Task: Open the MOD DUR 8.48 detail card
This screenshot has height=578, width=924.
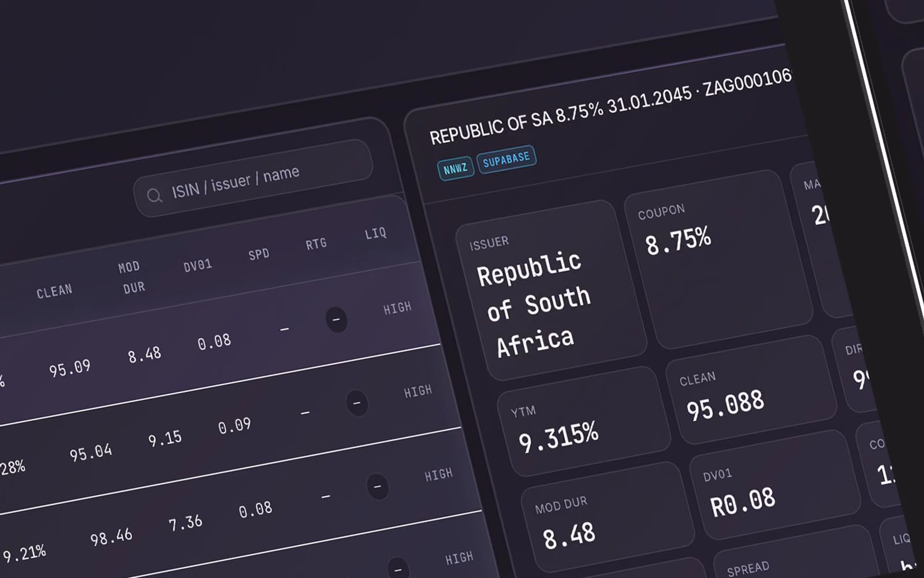Action: [608, 517]
